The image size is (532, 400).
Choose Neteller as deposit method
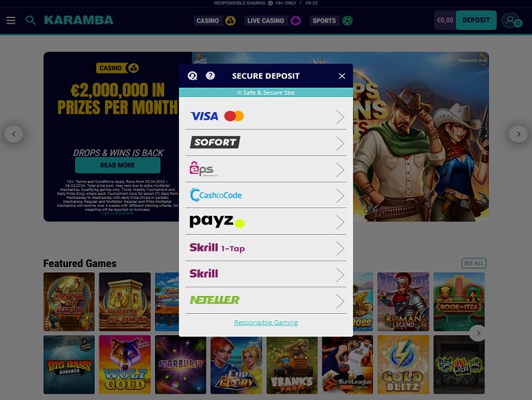click(266, 301)
